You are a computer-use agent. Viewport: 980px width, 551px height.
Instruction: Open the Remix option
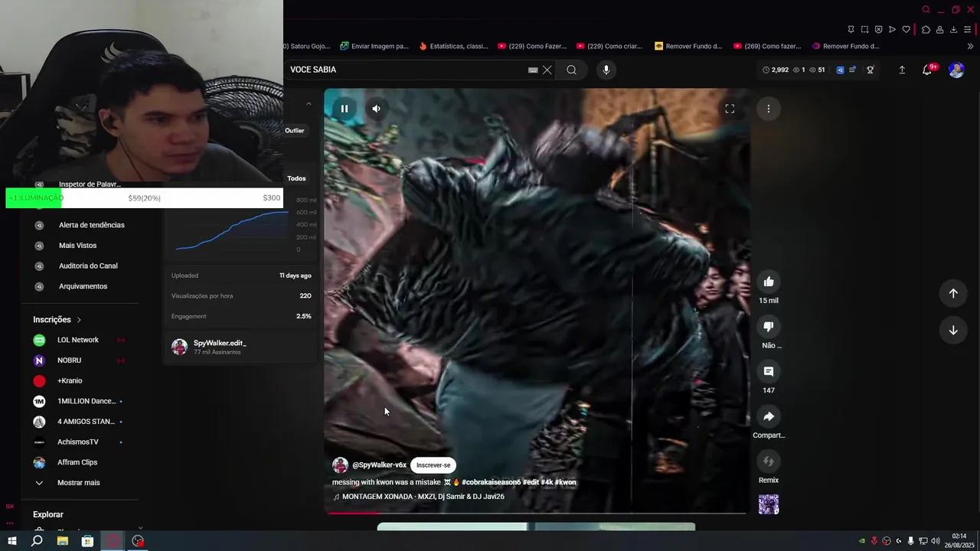coord(769,461)
